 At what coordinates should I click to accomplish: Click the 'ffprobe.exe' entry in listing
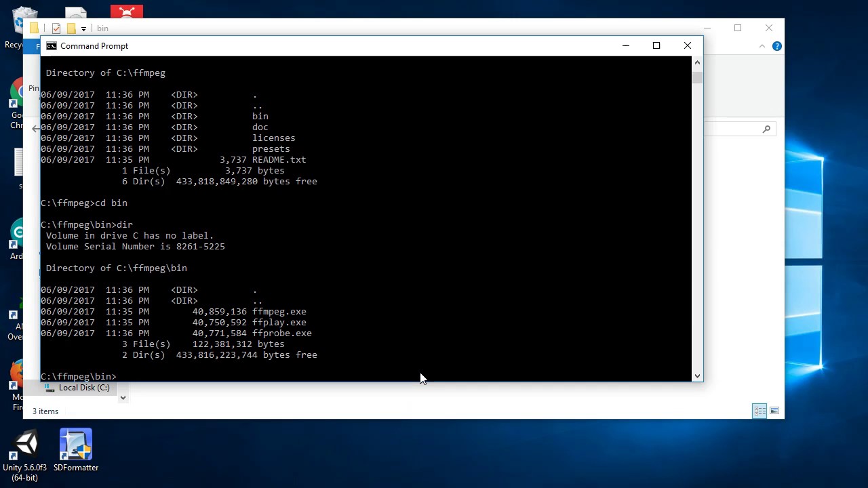282,333
